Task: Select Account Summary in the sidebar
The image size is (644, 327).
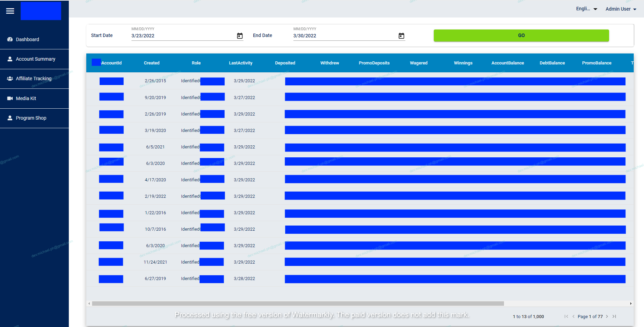Action: tap(35, 59)
